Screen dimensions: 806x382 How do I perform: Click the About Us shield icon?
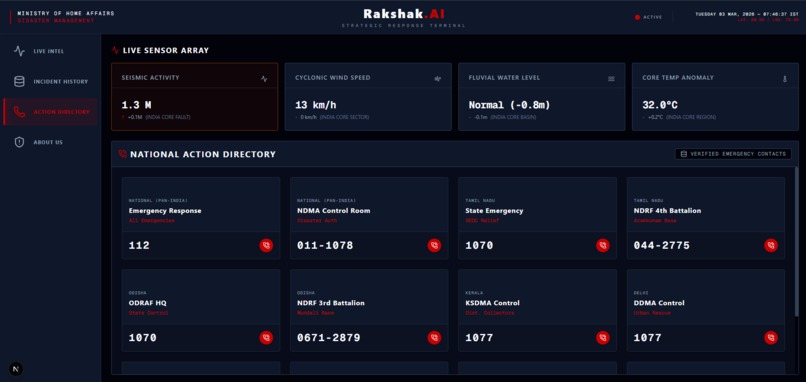click(20, 142)
